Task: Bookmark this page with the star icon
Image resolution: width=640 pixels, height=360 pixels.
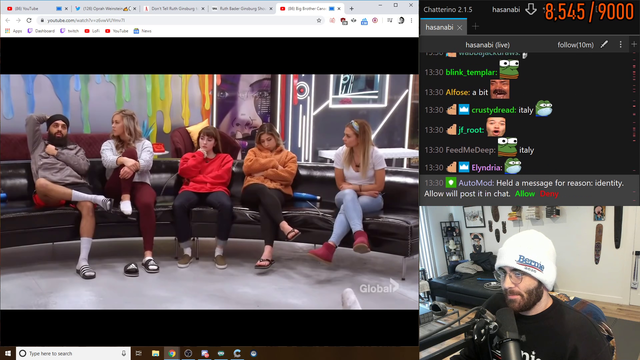Action: 319,20
